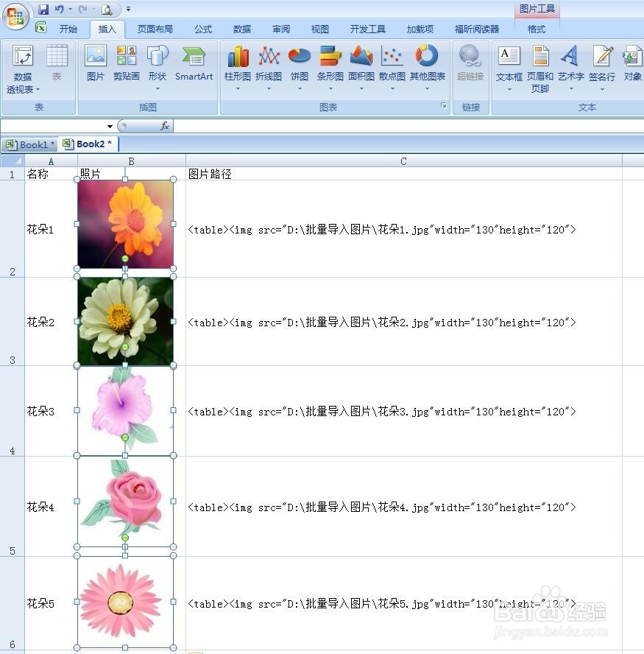Insert header and footer (页眉和页脚)
The width and height of the screenshot is (644, 654).
tap(540, 68)
